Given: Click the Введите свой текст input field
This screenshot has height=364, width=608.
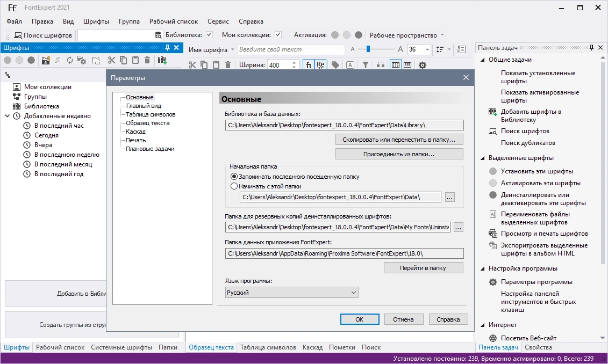Looking at the screenshot, I should (291, 49).
